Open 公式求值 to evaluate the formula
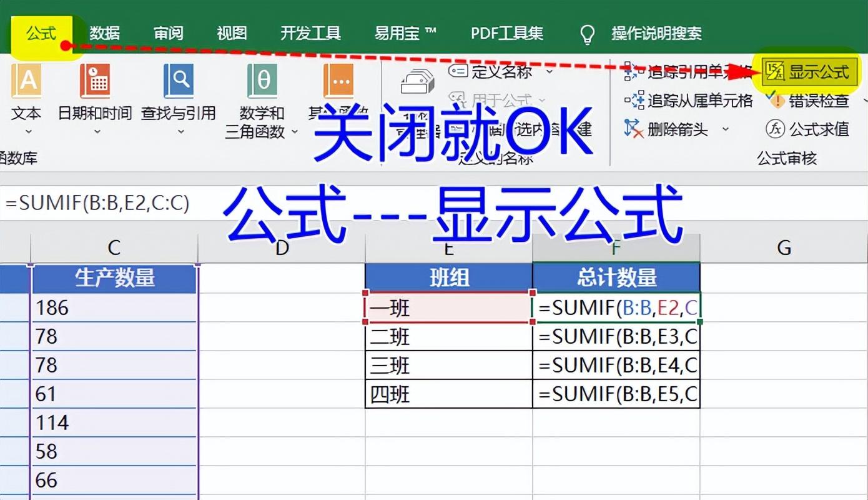This screenshot has height=500, width=868. tap(807, 129)
